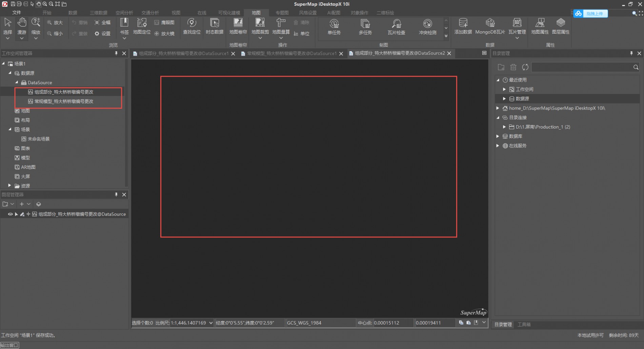Open 图层属性 layer properties

561,26
